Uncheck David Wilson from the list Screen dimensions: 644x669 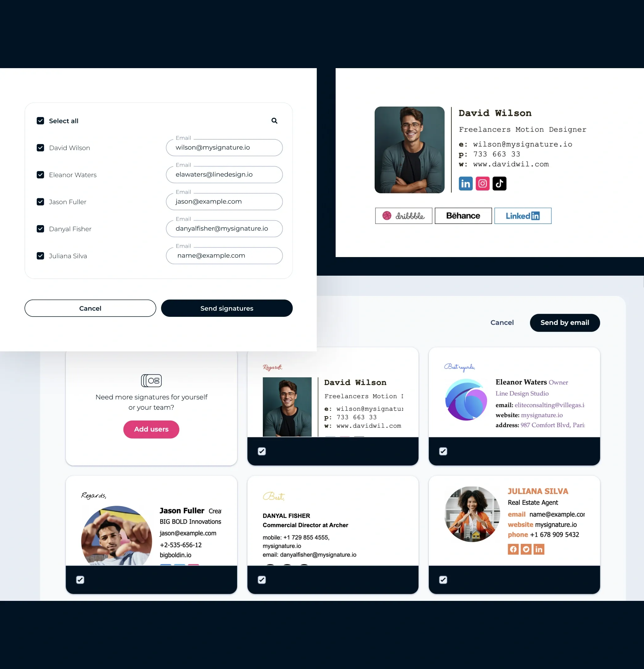tap(40, 147)
